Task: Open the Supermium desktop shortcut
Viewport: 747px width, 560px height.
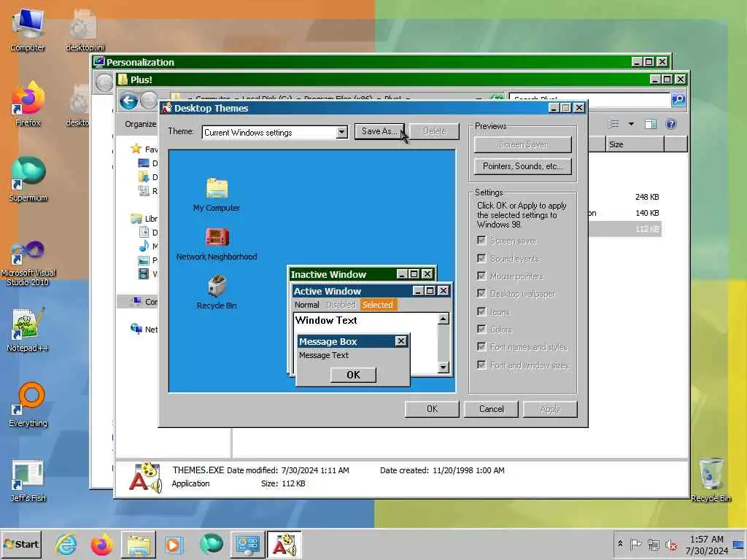Action: [x=28, y=179]
